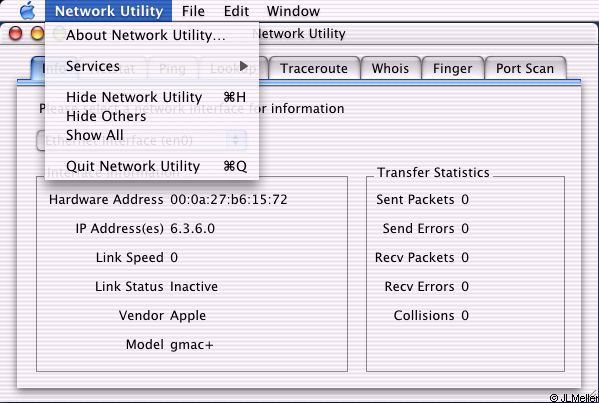Viewport: 599px width, 403px height.
Task: Click the Sent Packets label
Action: [415, 199]
